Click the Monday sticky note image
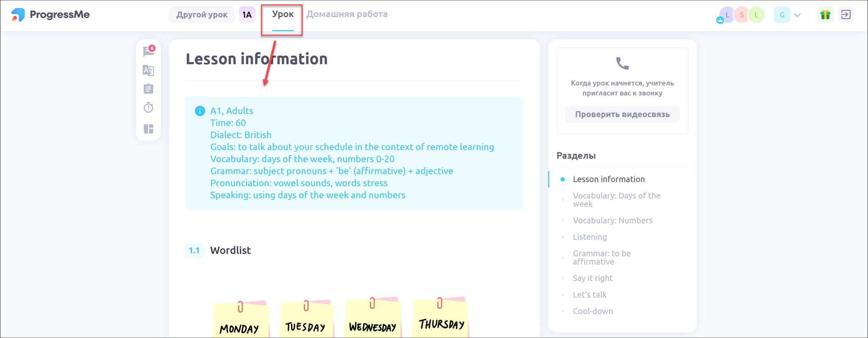Screen dimensions: 868x338 coord(241,319)
